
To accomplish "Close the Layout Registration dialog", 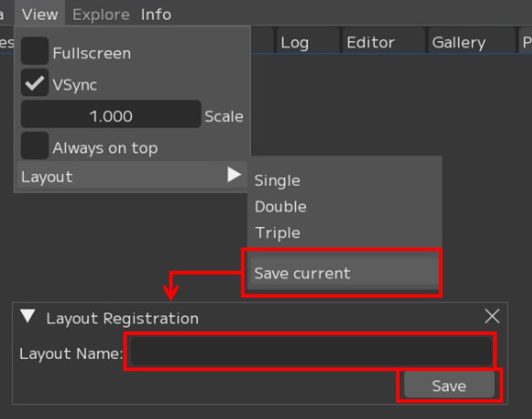I will pyautogui.click(x=492, y=316).
